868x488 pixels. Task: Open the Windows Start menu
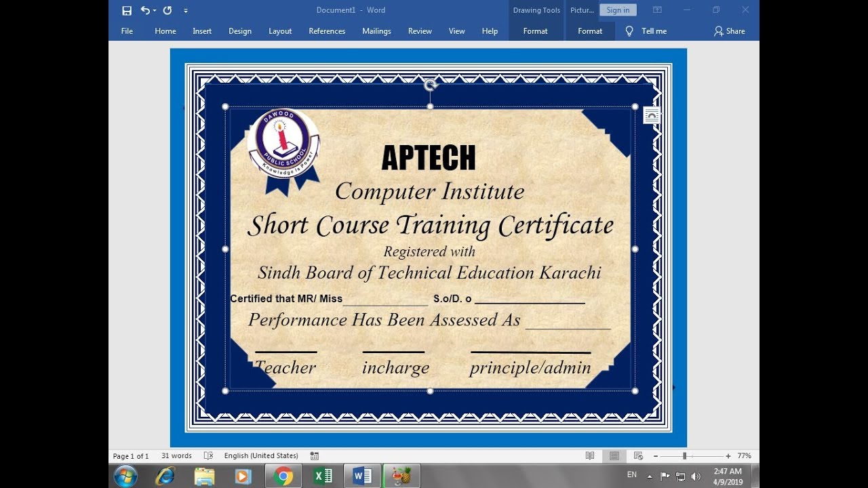[x=126, y=476]
